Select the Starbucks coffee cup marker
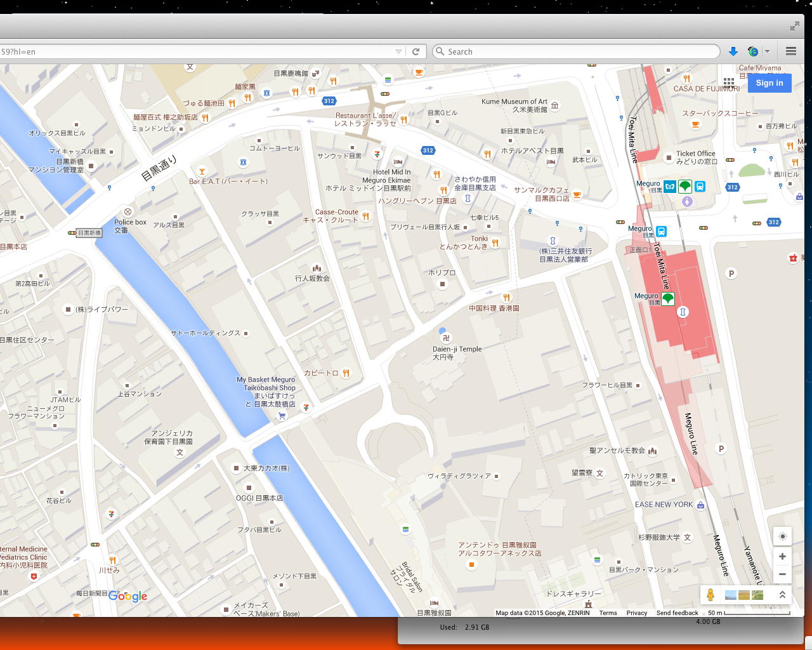Screen dimensions: 812x650 pos(695,124)
